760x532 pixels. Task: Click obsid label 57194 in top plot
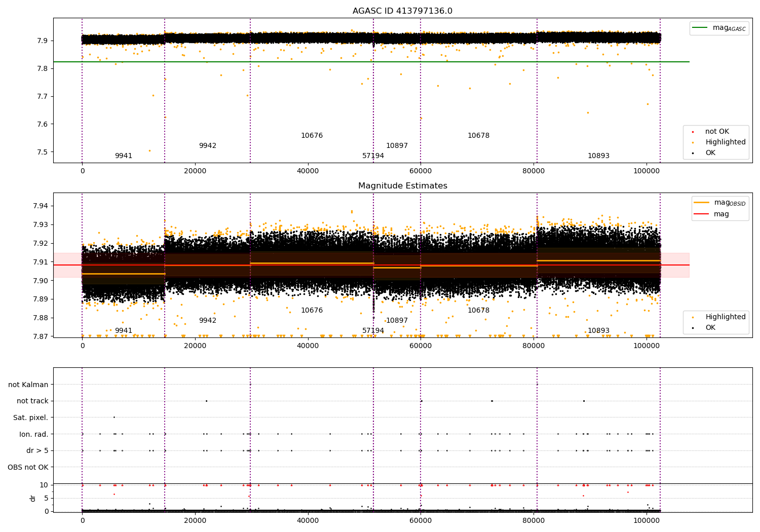(x=373, y=156)
